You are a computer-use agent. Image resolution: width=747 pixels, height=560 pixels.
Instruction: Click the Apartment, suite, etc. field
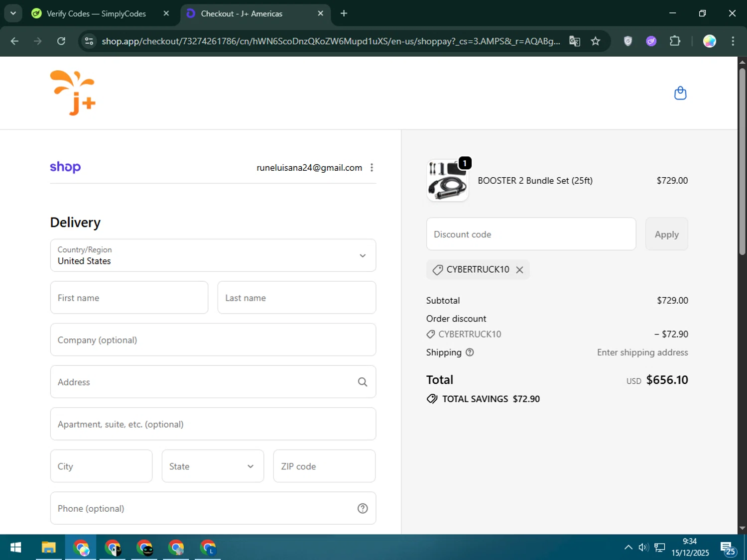(x=213, y=424)
